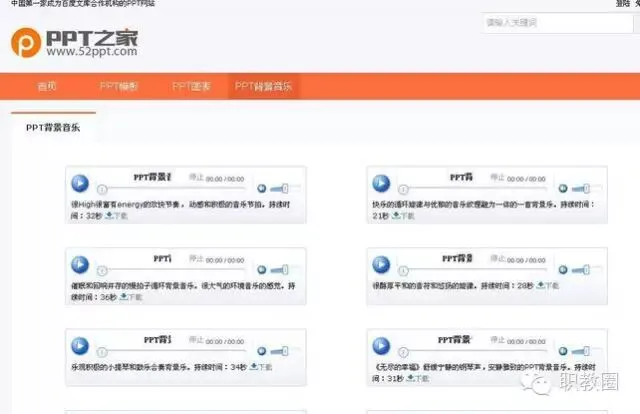Open PPT模板 in the navigation bar
This screenshot has height=414, width=640.
click(x=119, y=86)
